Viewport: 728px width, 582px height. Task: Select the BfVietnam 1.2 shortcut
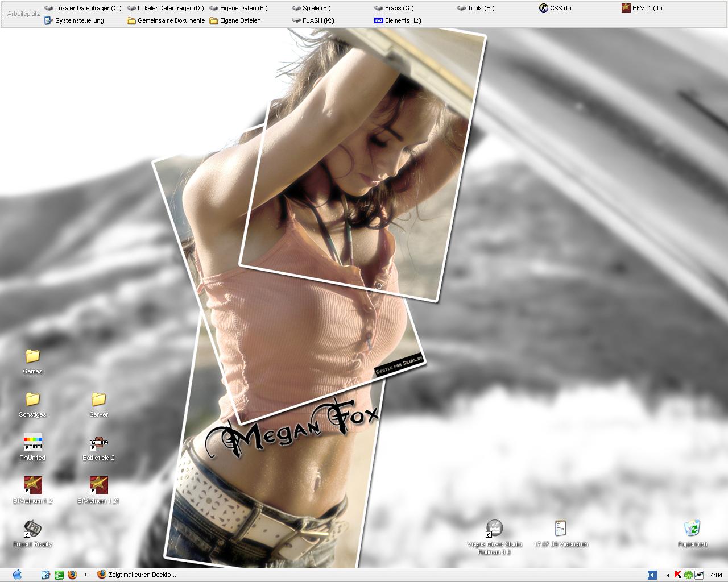coord(32,490)
